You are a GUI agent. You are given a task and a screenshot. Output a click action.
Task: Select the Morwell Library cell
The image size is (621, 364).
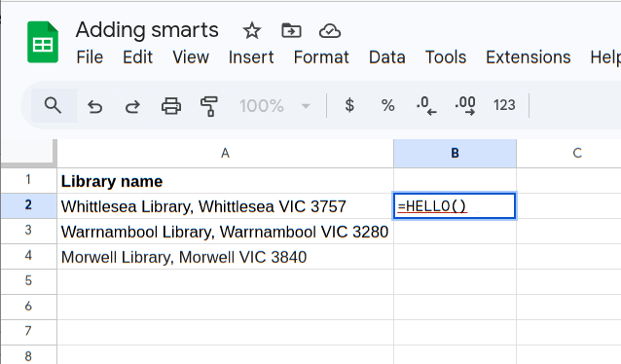(226, 257)
